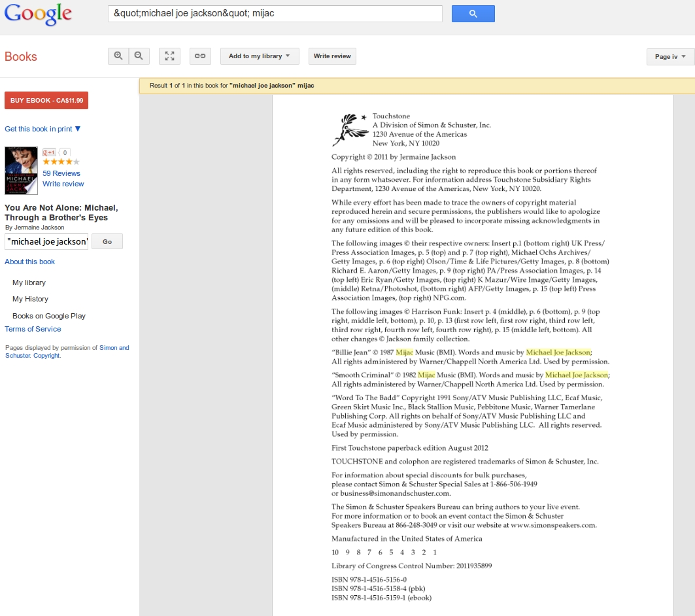
Task: Click the book title You Are Not Alone
Action: [61, 213]
